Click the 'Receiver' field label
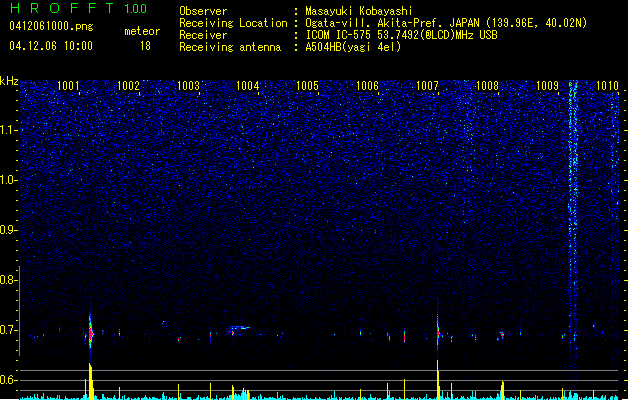Viewport: 629px width, 400px height. (203, 35)
